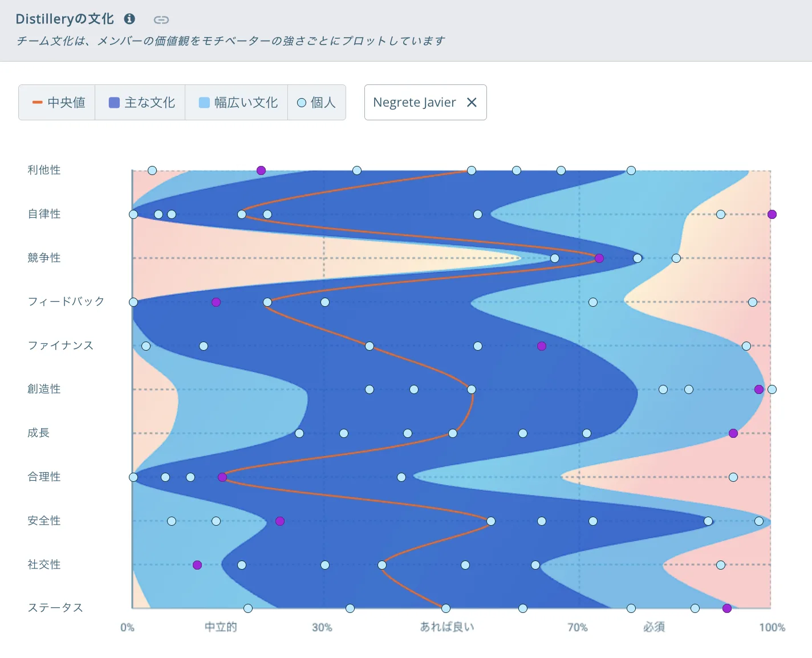Select the 利他性 row label
Viewport: 812px width, 658px height.
(44, 170)
